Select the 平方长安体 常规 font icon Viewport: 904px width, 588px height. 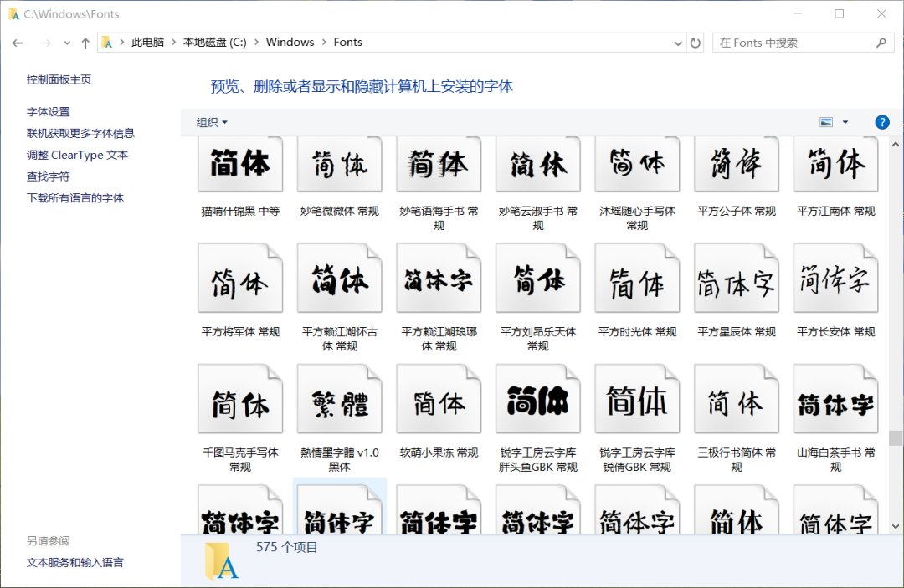coord(835,279)
